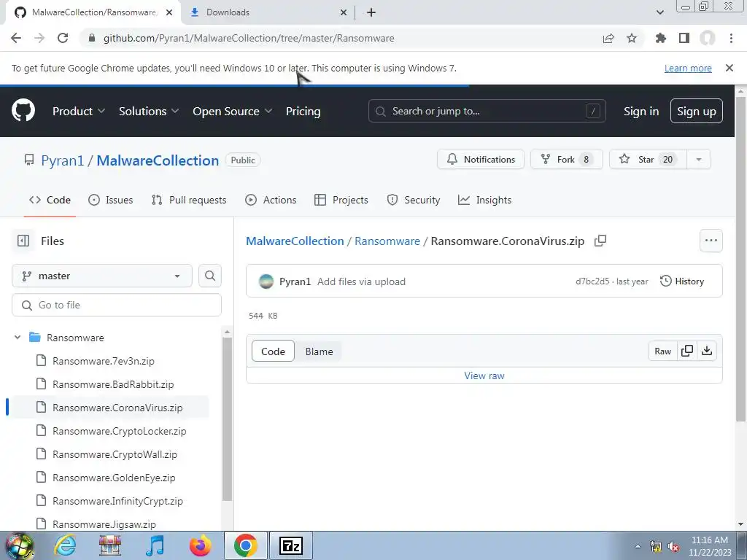Click the Notifications button
This screenshot has width=747, height=560.
[x=481, y=160]
